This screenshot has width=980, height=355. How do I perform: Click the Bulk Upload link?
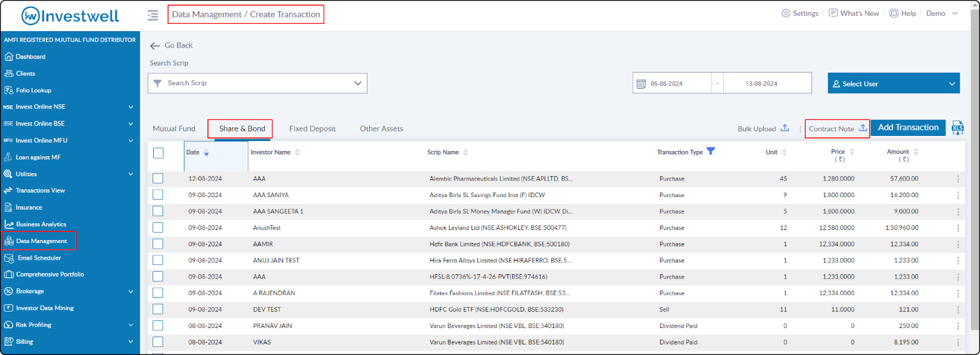(756, 129)
